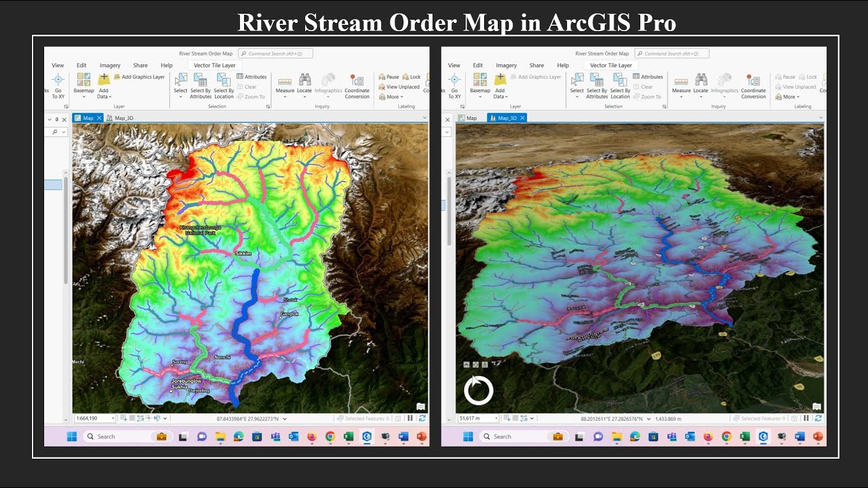The image size is (868, 488).
Task: Click Select By Location in left window
Action: (x=224, y=86)
